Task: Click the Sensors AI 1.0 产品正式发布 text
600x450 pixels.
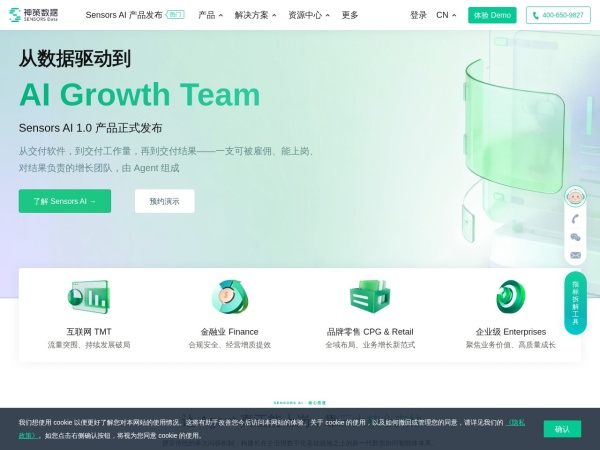Action: point(91,128)
